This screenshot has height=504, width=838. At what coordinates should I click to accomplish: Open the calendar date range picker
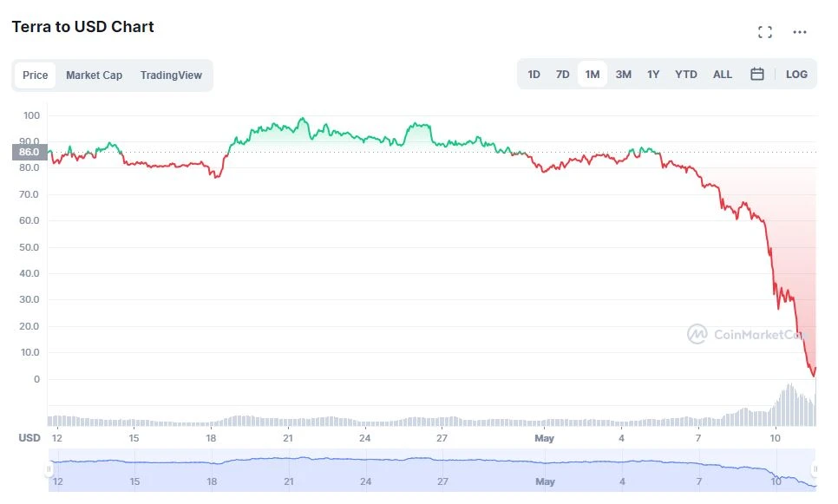(756, 75)
